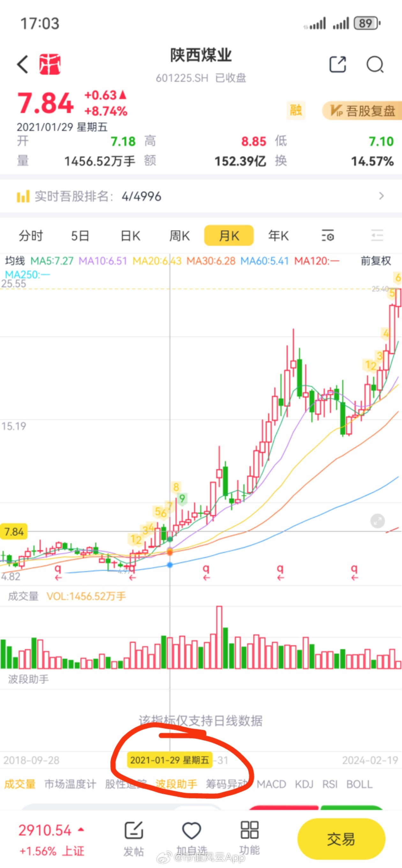Tap the MA60:5.41 moving average label
402x868 pixels.
tap(264, 261)
